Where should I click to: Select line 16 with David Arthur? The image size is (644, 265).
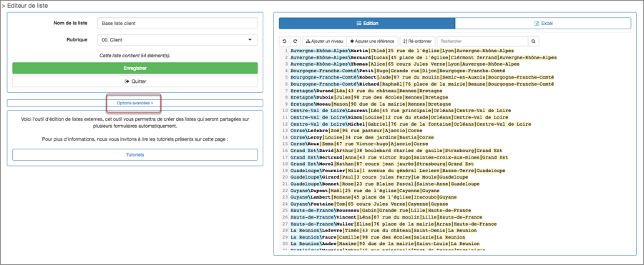[396, 151]
